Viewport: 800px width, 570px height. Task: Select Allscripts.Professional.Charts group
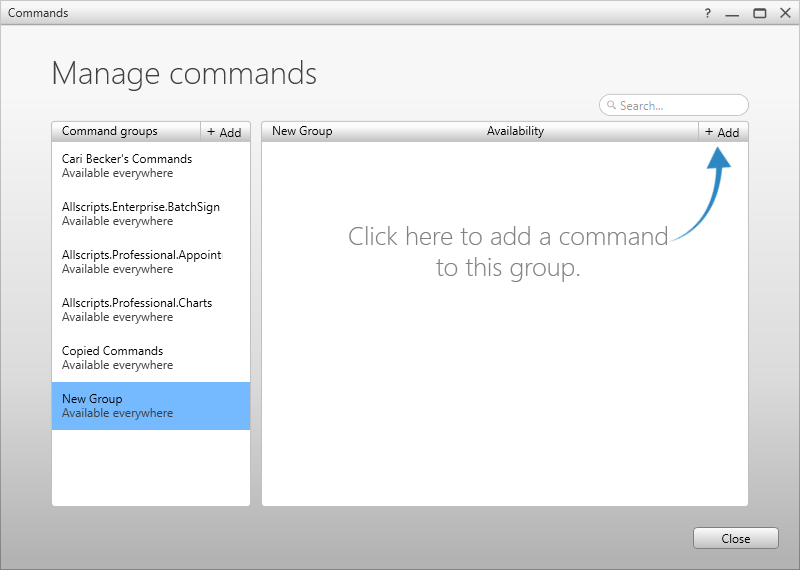click(151, 310)
